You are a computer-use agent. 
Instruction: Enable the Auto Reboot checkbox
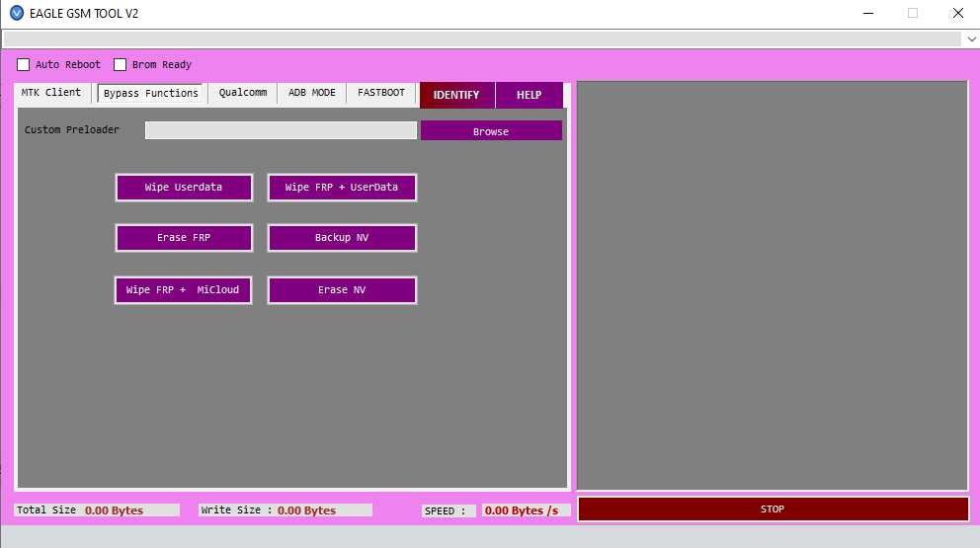tap(23, 64)
